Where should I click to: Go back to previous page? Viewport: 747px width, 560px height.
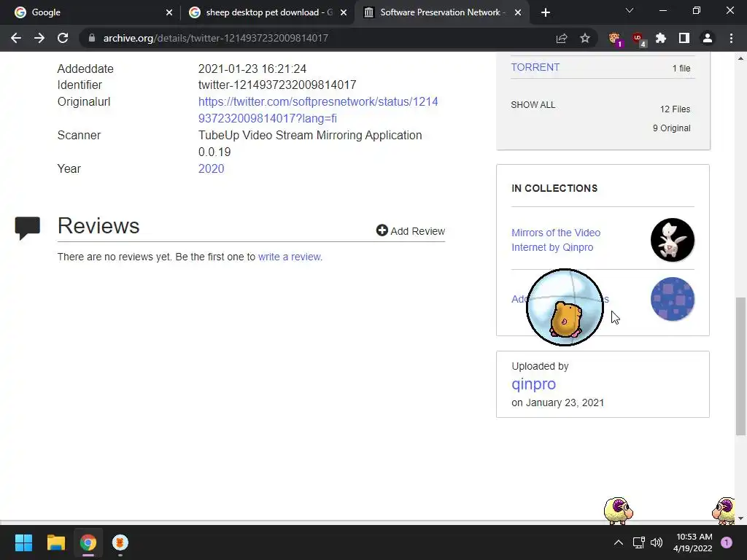[x=16, y=38]
